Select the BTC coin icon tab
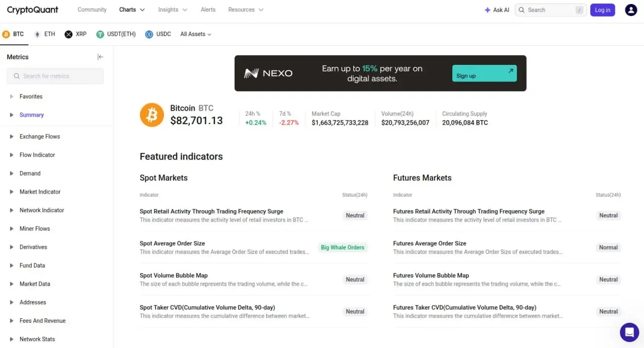 pyautogui.click(x=6, y=34)
